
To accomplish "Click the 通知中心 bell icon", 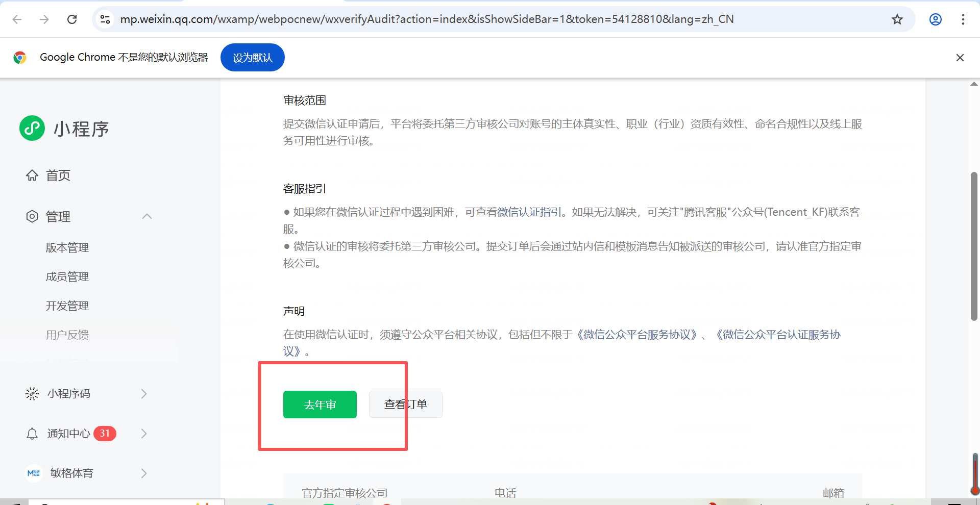I will [x=32, y=434].
